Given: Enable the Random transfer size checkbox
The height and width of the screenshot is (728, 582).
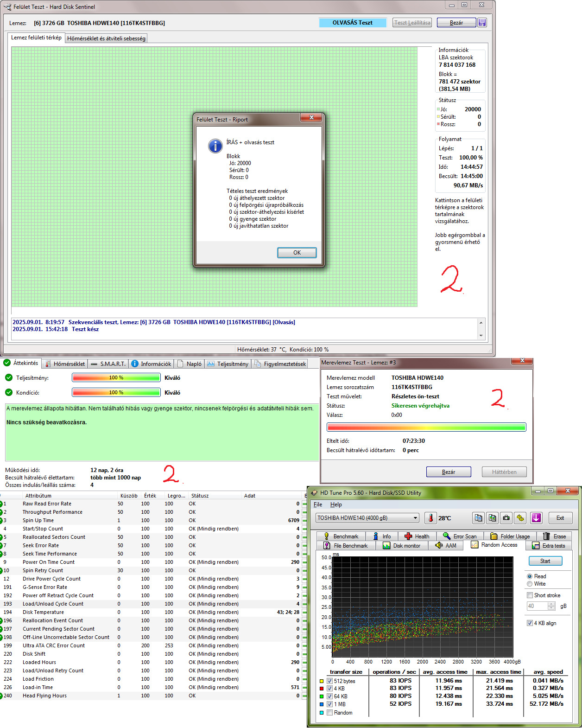Looking at the screenshot, I should (330, 713).
